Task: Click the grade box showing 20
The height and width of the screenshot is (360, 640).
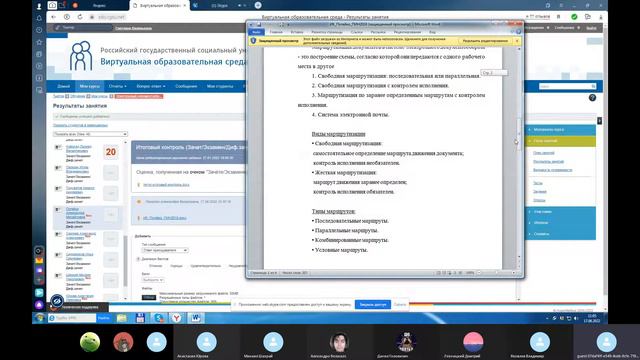Action: pyautogui.click(x=111, y=152)
